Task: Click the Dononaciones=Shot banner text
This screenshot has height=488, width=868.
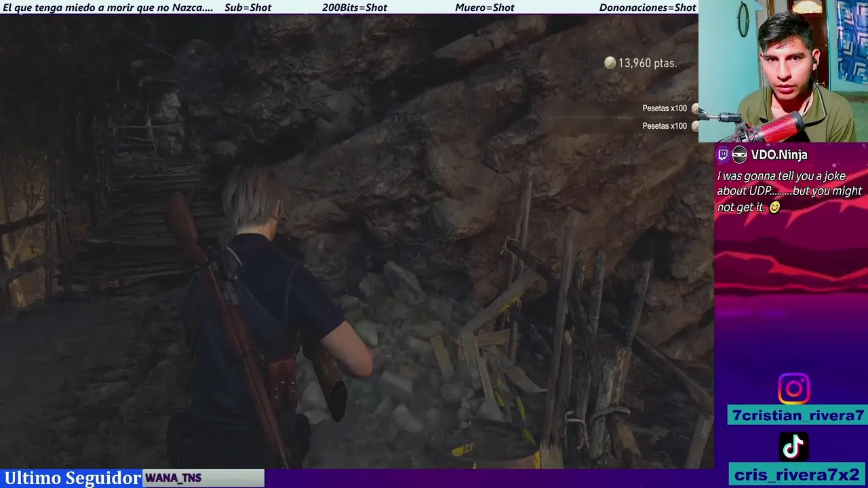Action: click(x=648, y=7)
